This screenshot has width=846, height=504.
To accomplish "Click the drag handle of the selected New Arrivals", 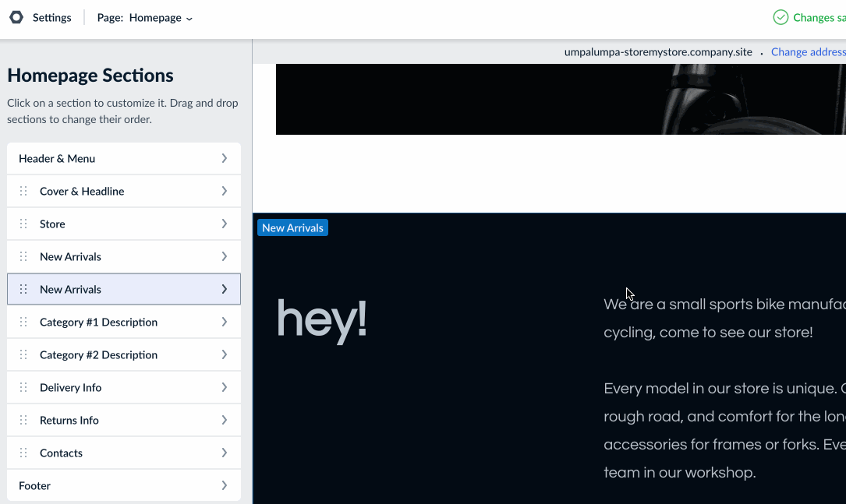I will 23,289.
